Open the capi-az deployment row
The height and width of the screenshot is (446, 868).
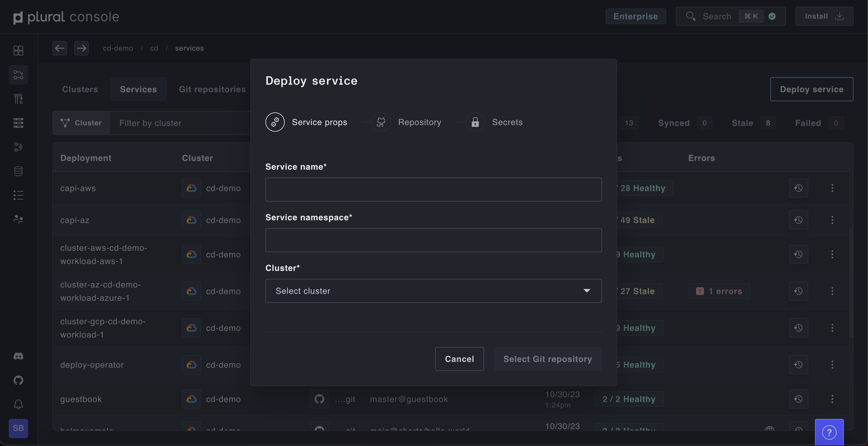(x=74, y=220)
